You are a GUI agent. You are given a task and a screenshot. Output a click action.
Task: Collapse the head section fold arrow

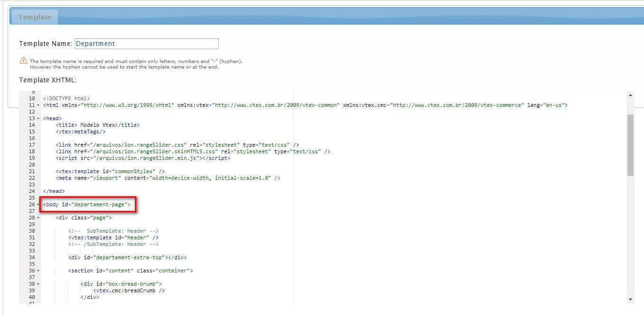coord(38,118)
